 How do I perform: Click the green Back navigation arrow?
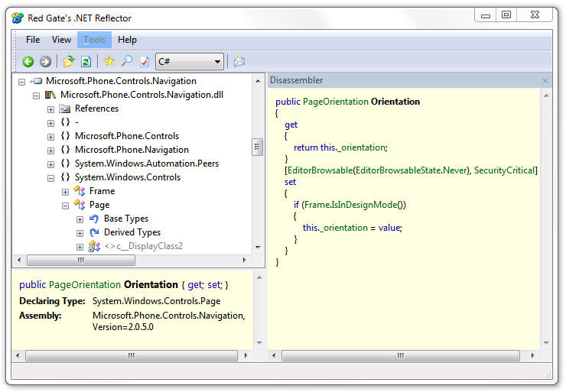click(x=28, y=62)
